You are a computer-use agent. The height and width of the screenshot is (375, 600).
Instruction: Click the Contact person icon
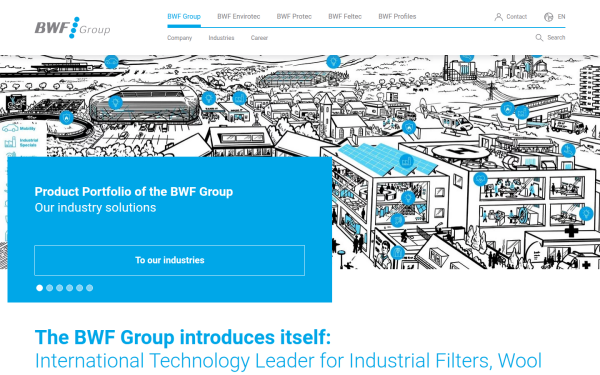499,17
